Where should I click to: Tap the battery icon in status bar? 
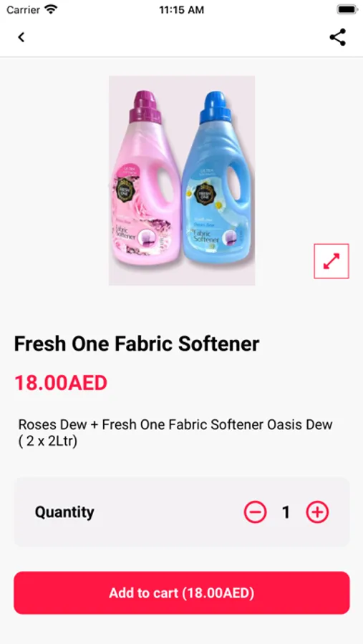(x=347, y=9)
